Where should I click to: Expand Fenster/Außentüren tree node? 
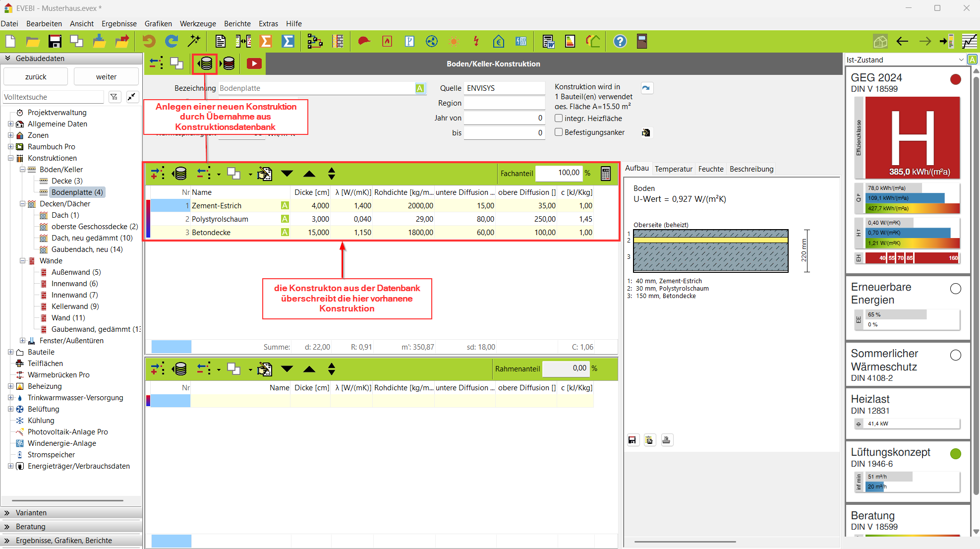point(22,340)
